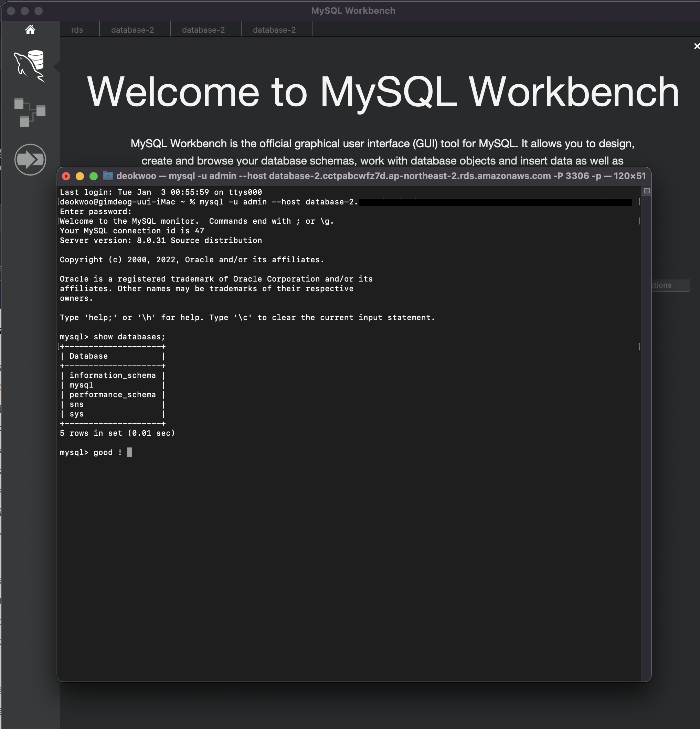
Task: Close the Welcome screen with the X
Action: (x=696, y=46)
